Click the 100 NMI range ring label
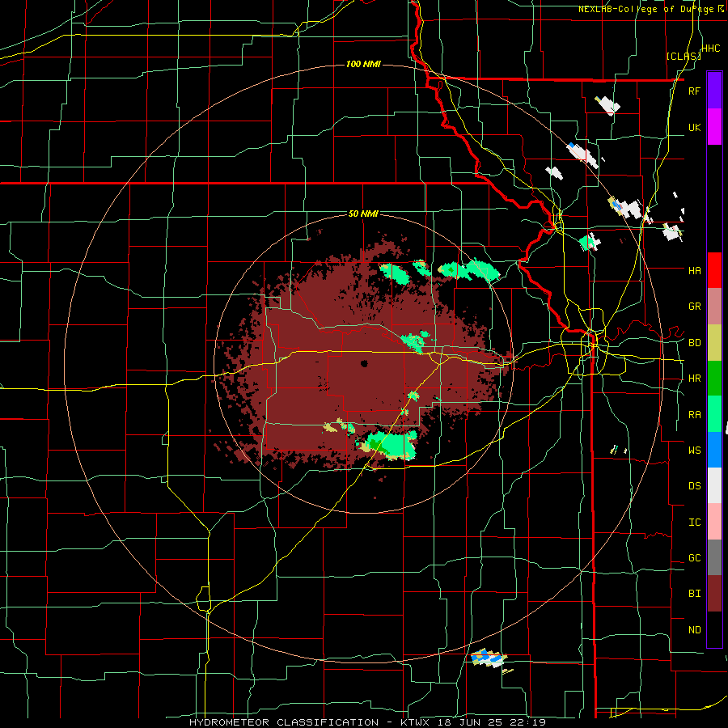Screen dimensions: 728x728 click(x=363, y=64)
